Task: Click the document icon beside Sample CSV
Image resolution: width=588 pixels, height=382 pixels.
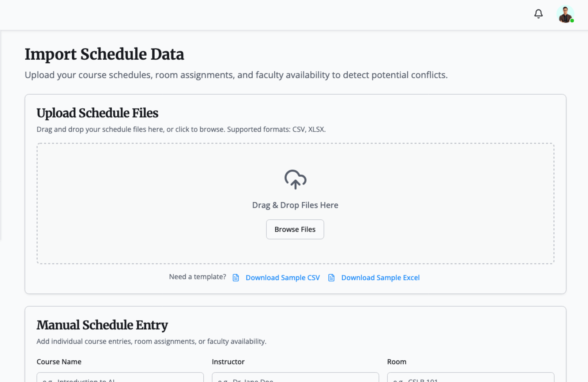Action: pyautogui.click(x=236, y=278)
